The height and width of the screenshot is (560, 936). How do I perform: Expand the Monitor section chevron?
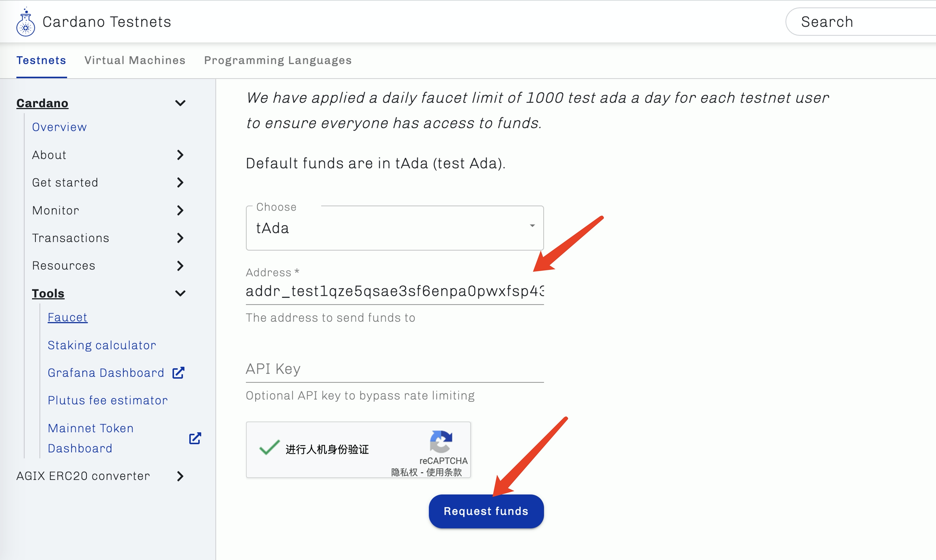point(180,211)
